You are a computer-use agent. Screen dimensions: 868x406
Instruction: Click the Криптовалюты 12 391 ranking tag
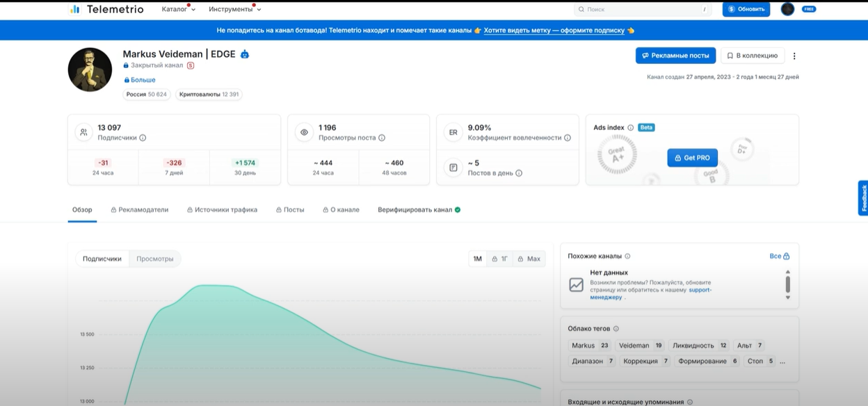209,95
